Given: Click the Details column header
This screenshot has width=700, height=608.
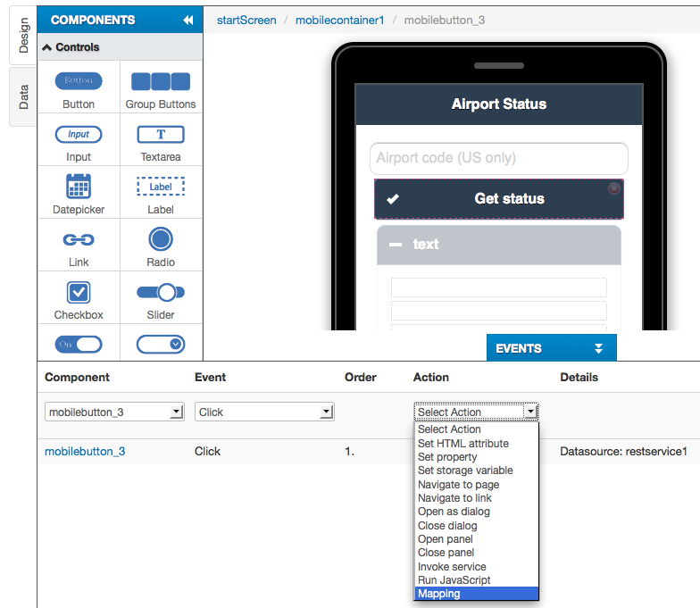Looking at the screenshot, I should point(579,377).
